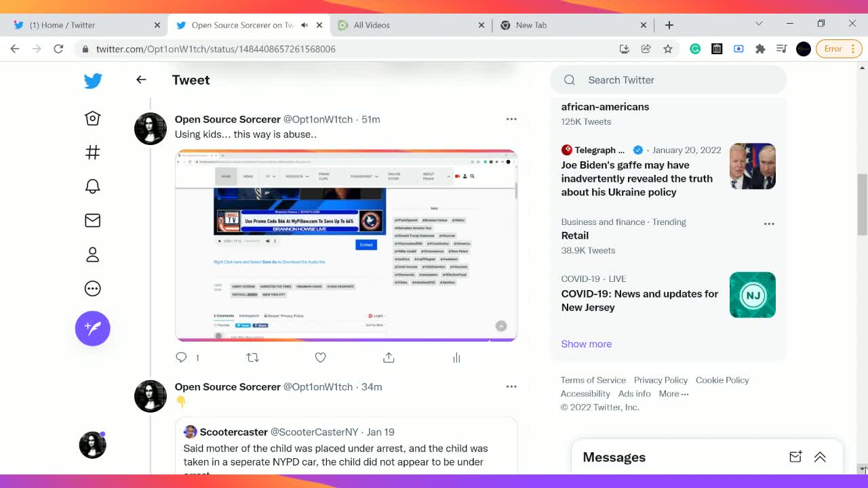Reload the page in browser

[58, 49]
